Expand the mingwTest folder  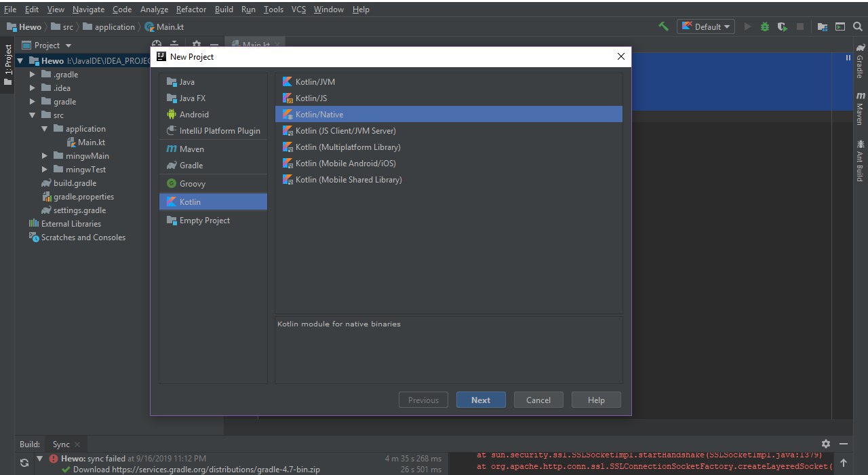click(x=44, y=170)
